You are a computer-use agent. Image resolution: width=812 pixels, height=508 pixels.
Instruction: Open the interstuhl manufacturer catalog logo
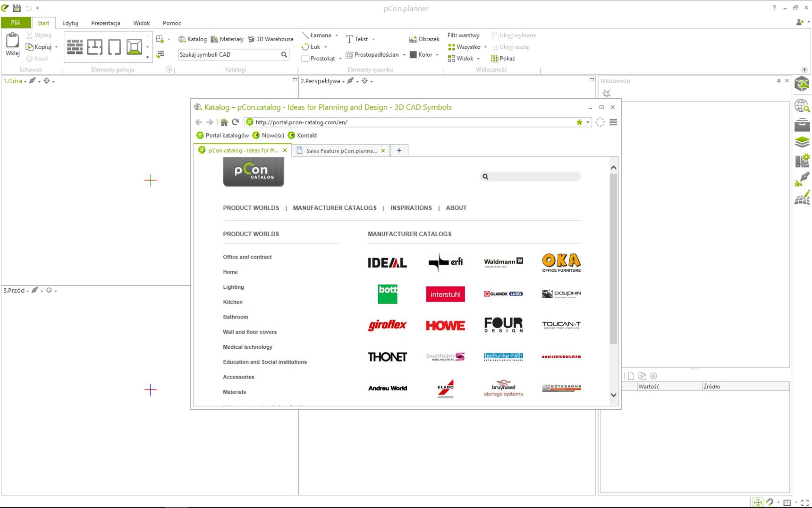point(445,294)
